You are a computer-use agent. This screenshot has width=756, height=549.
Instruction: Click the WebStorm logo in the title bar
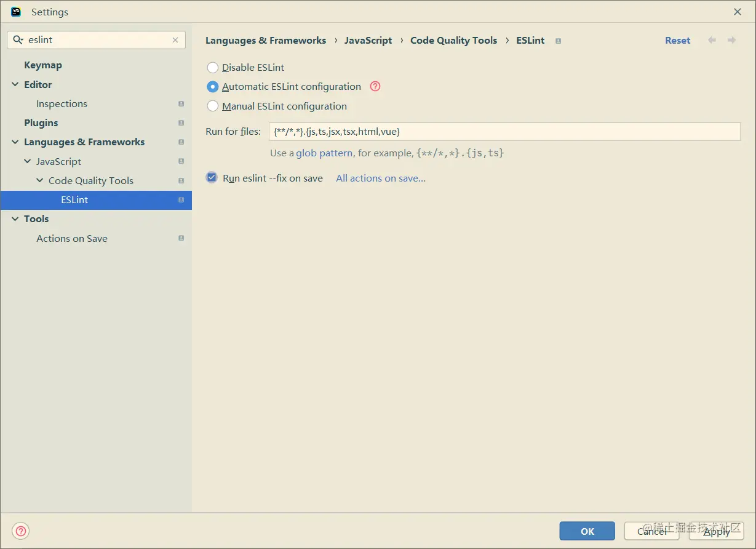(x=16, y=12)
